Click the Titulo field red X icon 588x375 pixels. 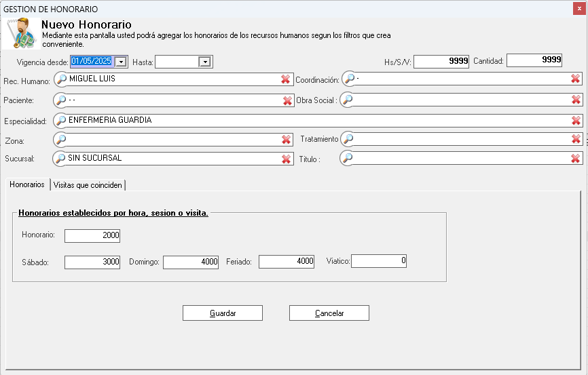click(576, 159)
